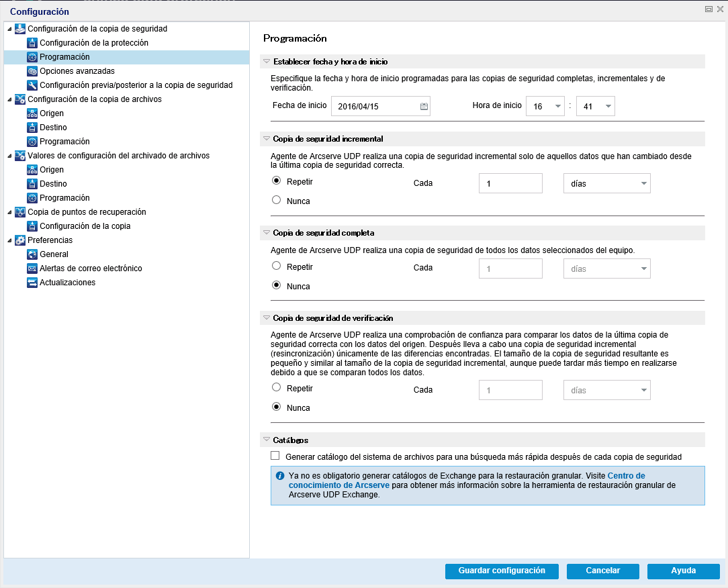This screenshot has width=728, height=588.
Task: Click the wrench icon for Configuración previa/posterior
Action: point(32,85)
